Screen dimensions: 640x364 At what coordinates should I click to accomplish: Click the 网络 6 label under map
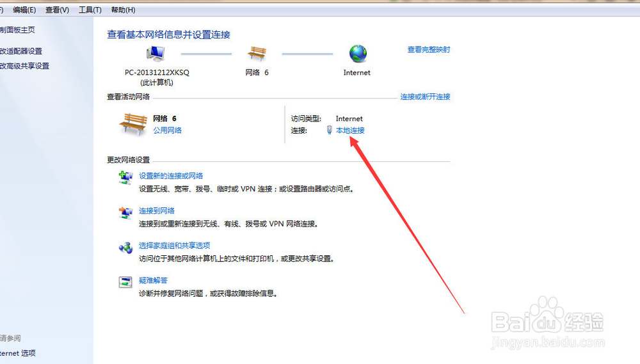coord(257,72)
